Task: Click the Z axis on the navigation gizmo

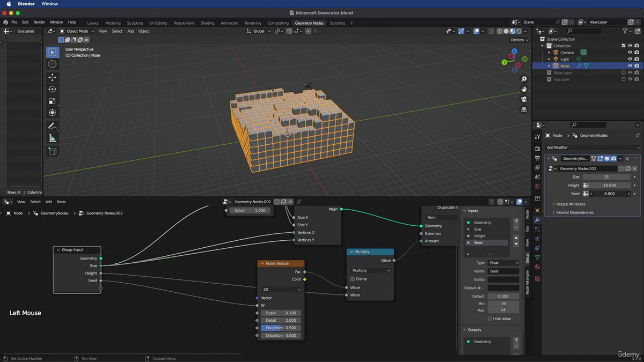Action: [x=514, y=51]
